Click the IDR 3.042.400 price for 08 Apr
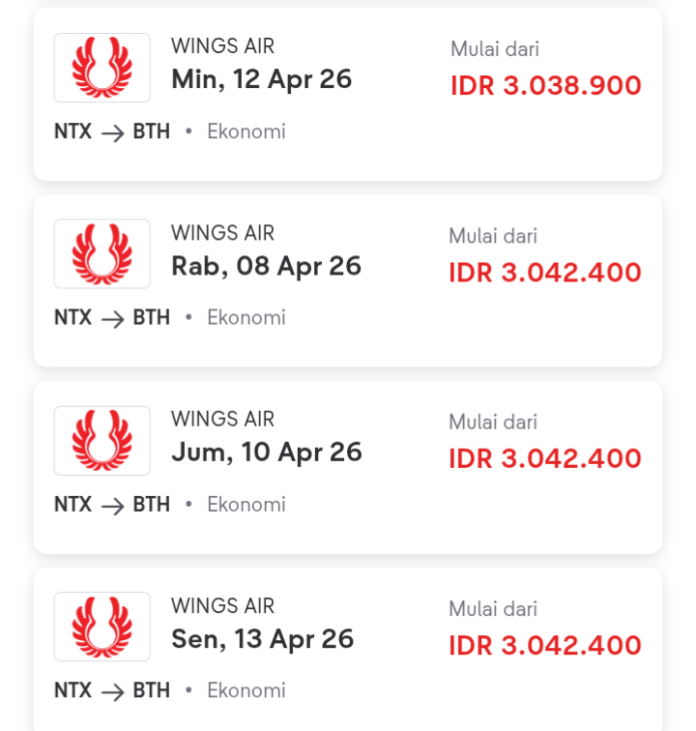The image size is (696, 731). [544, 272]
